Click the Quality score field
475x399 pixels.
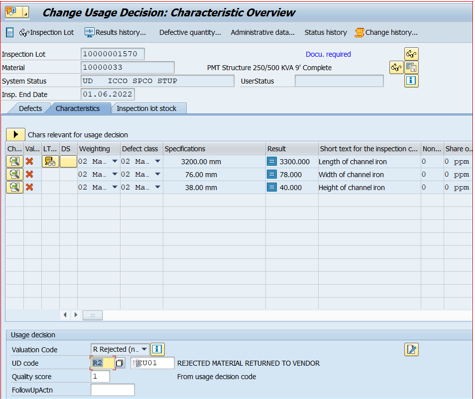[100, 377]
